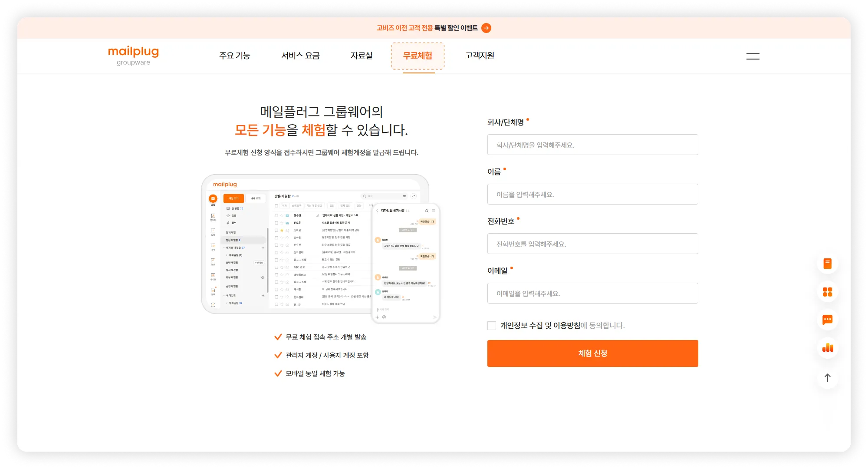Viewport: 868px width, 469px height.
Task: Click the 전화번호 input field
Action: (x=592, y=244)
